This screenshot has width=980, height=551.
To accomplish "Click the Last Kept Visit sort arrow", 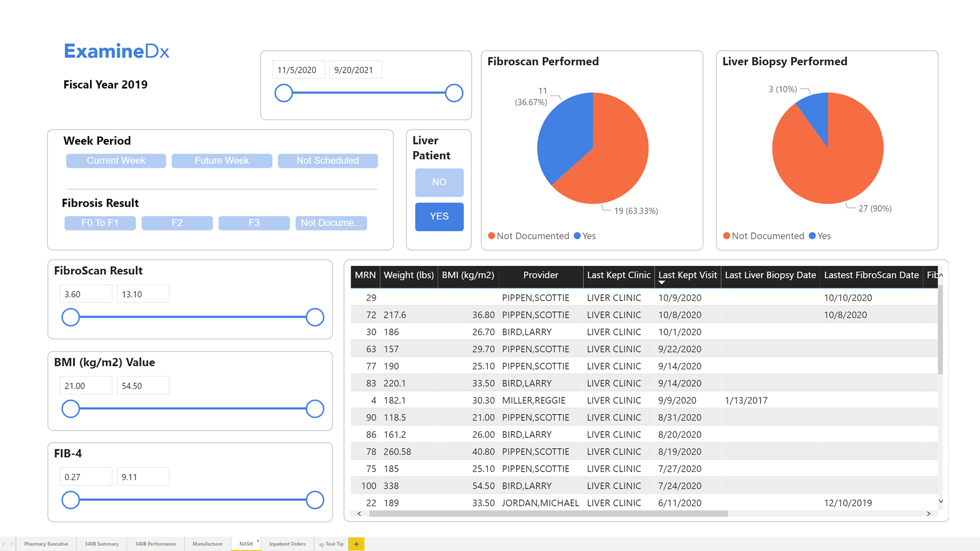I will (661, 282).
